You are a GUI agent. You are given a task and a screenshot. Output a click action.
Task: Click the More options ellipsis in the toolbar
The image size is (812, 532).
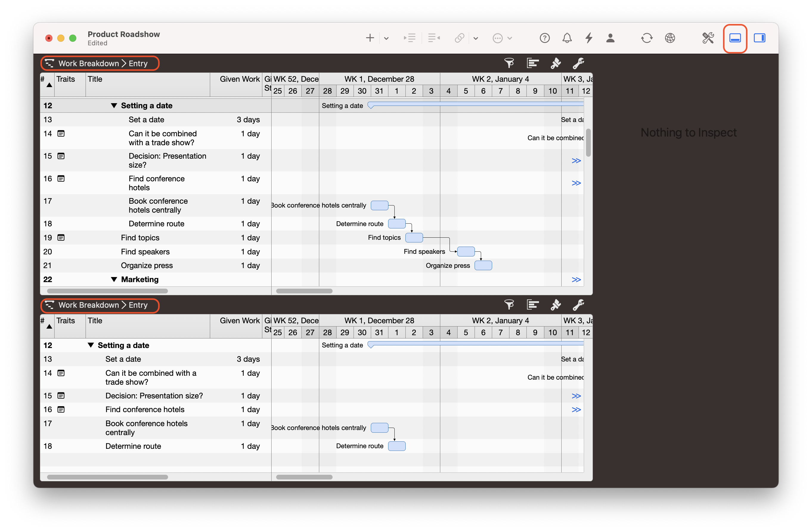click(x=498, y=38)
